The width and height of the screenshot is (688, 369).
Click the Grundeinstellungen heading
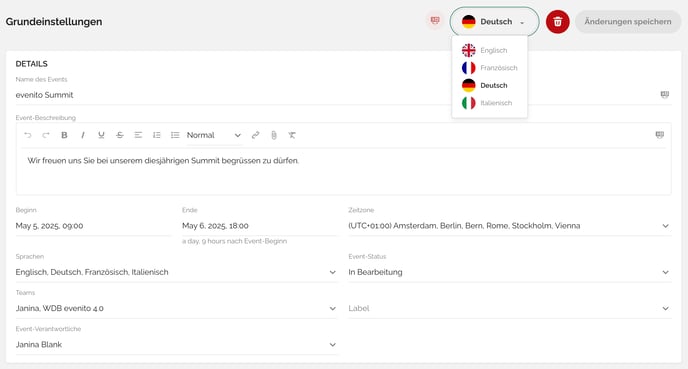[54, 21]
